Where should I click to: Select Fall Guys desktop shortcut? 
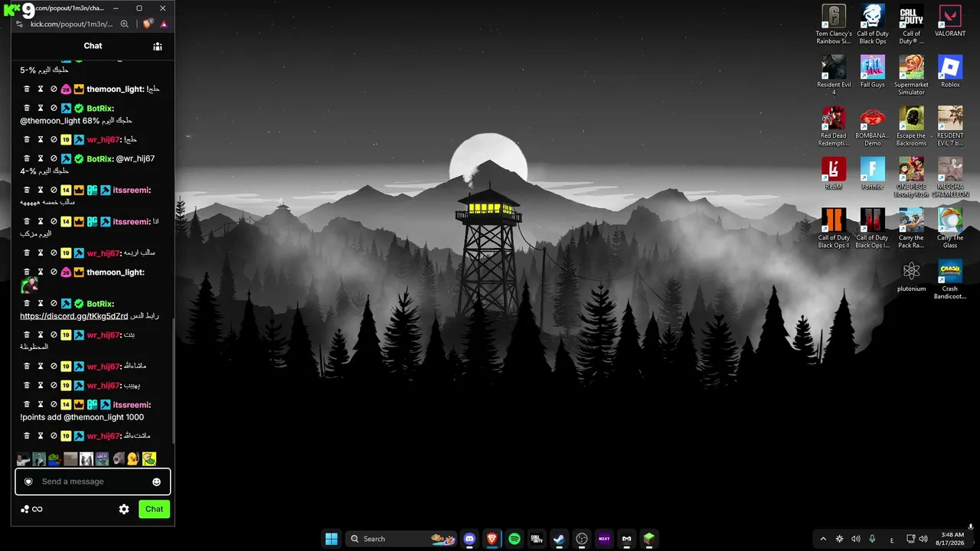pos(873,72)
